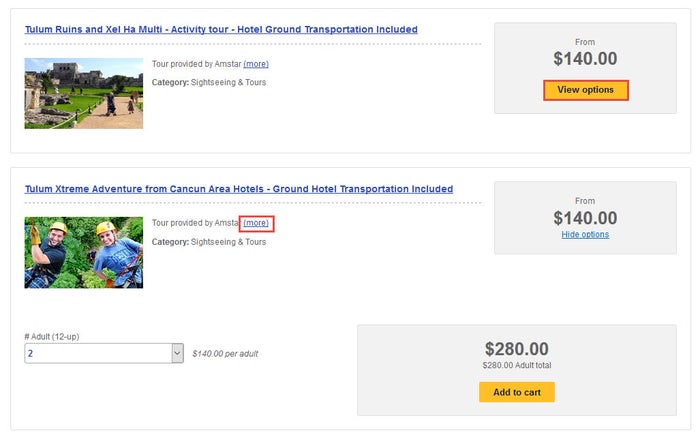Click $140.00 price above Hide options
The height and width of the screenshot is (435, 700).
point(585,218)
